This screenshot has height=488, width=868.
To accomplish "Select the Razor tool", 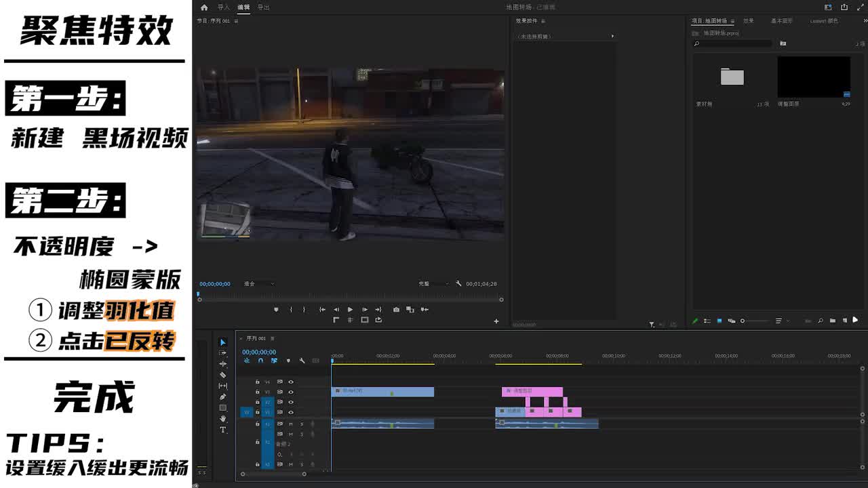I will point(222,375).
